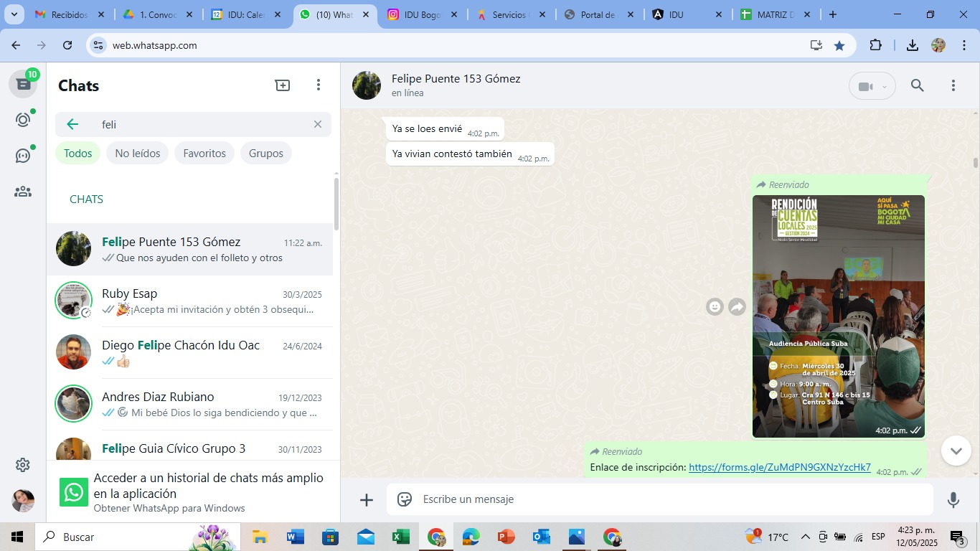The image size is (980, 551).
Task: Open chat options three-dot menu
Action: pos(953,86)
